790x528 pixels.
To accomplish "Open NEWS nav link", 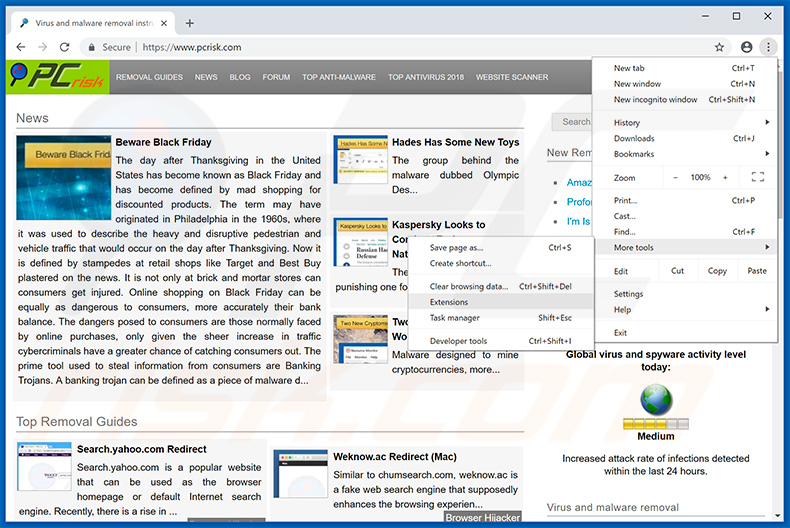I will pyautogui.click(x=206, y=77).
